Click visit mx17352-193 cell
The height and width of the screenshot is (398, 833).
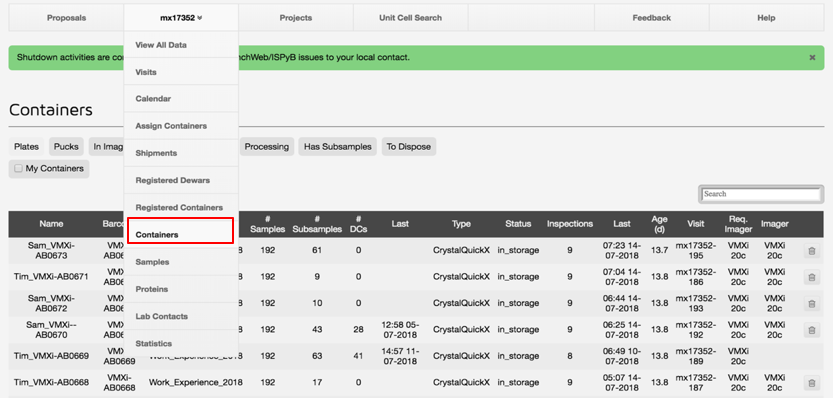coord(695,303)
